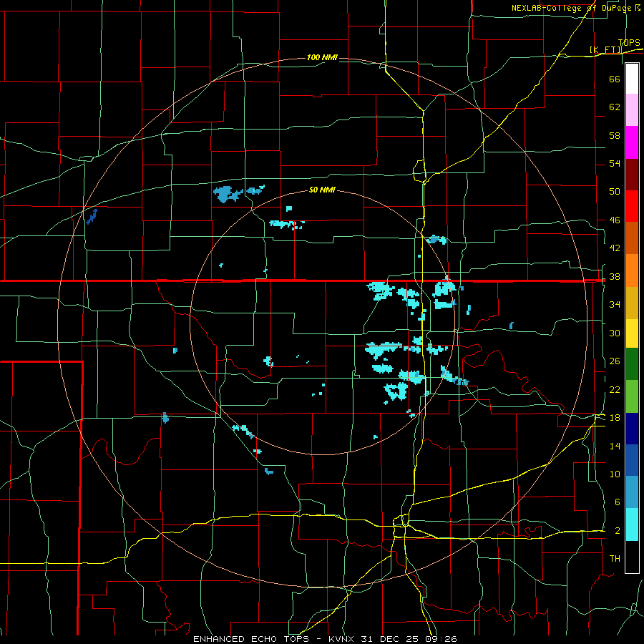Click the legend value '6'
This screenshot has width=644, height=644.
[x=617, y=502]
